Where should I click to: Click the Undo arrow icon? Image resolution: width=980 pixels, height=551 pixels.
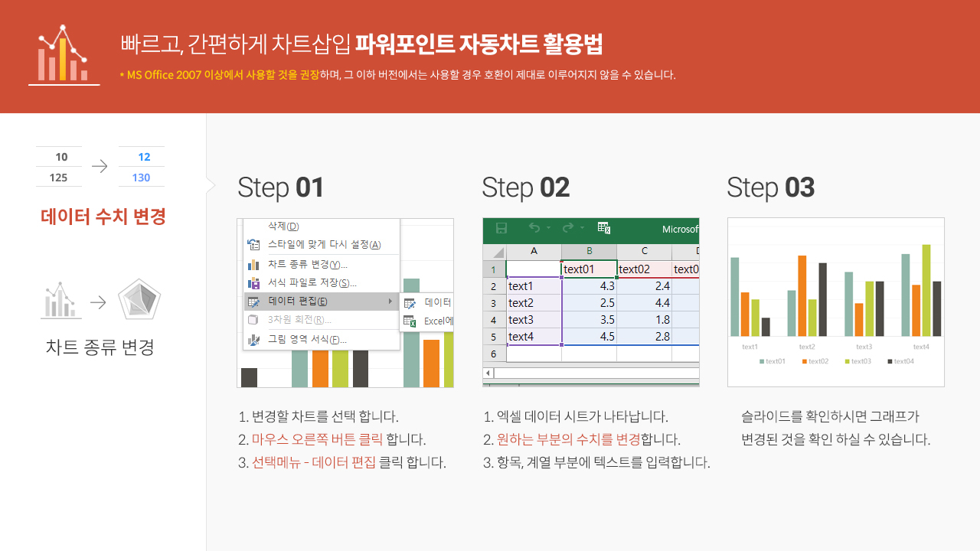[x=534, y=228]
